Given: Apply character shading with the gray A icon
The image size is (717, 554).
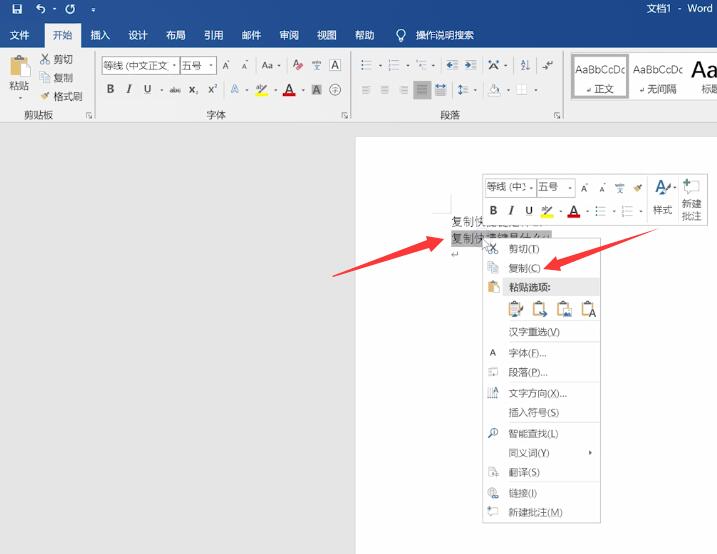Looking at the screenshot, I should (316, 90).
